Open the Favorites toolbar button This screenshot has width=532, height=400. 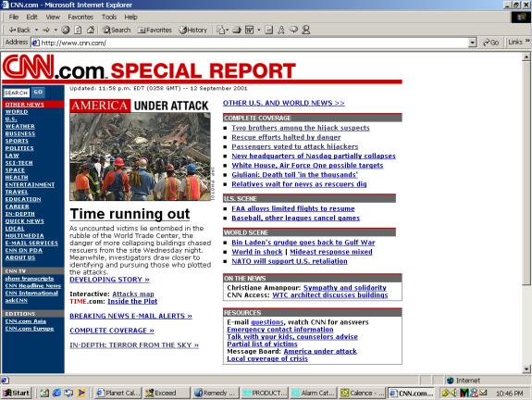[x=155, y=30]
